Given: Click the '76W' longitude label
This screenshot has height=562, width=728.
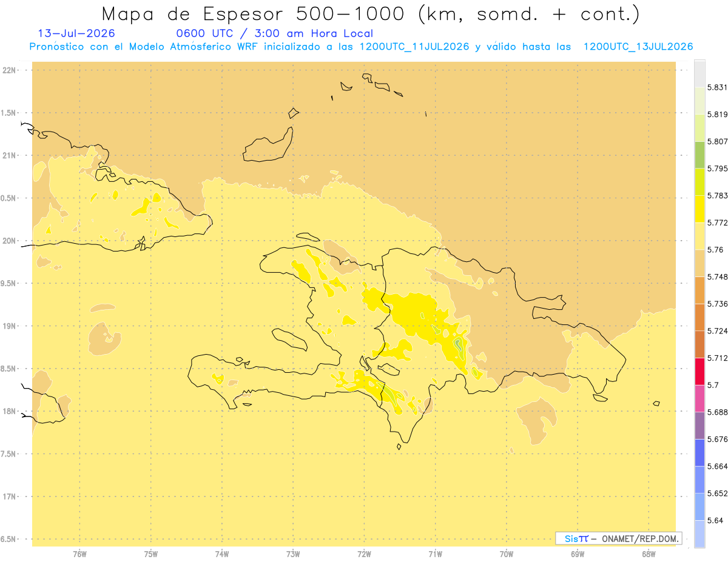Looking at the screenshot, I should click(79, 554).
